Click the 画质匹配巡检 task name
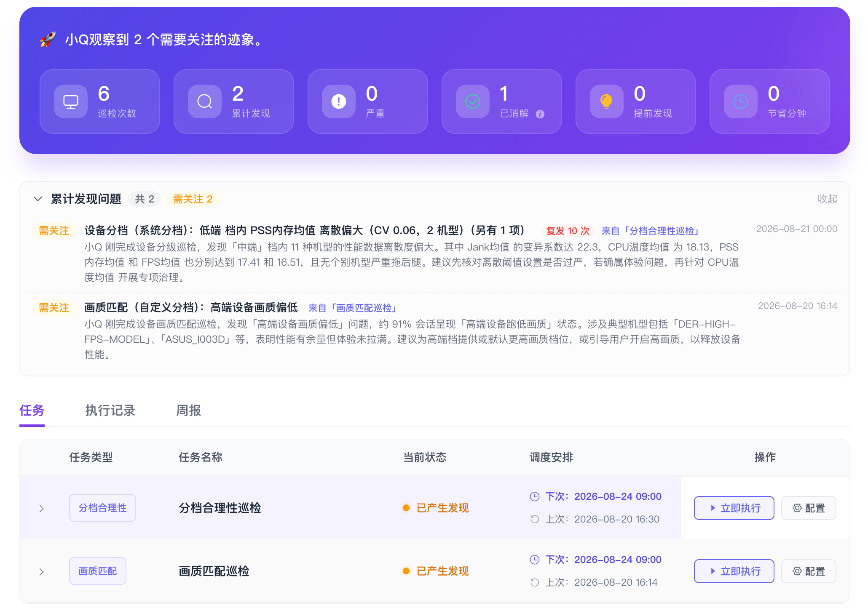 click(214, 571)
